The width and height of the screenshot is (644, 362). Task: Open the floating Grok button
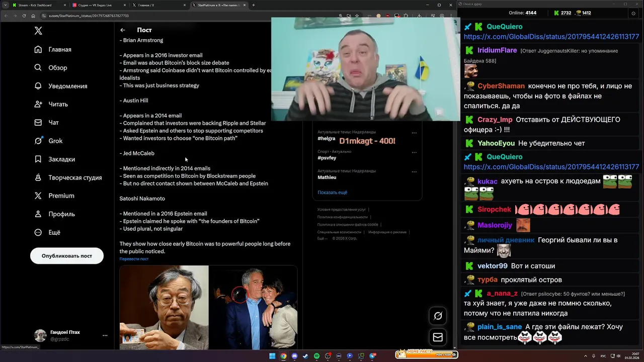pyautogui.click(x=438, y=316)
